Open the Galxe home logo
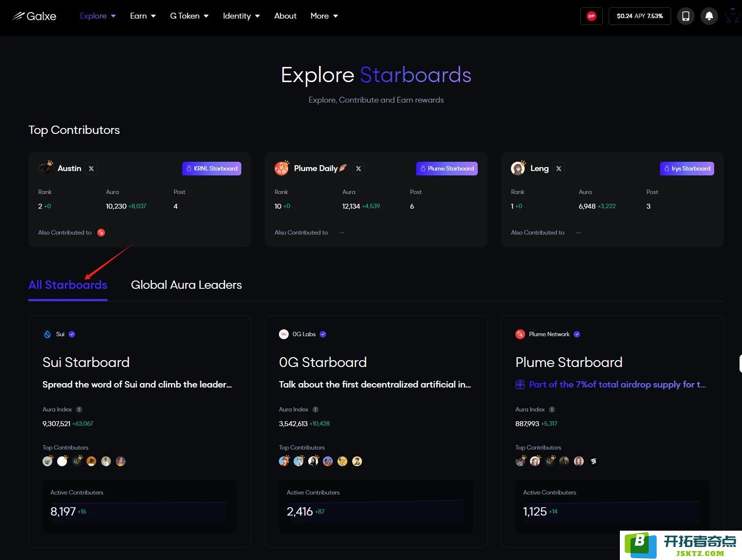The height and width of the screenshot is (560, 742). click(34, 16)
